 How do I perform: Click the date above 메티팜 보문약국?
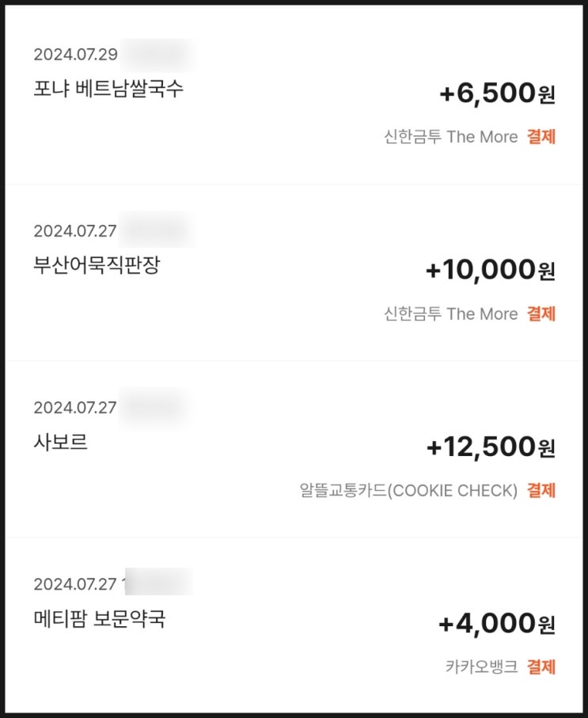coord(75,584)
